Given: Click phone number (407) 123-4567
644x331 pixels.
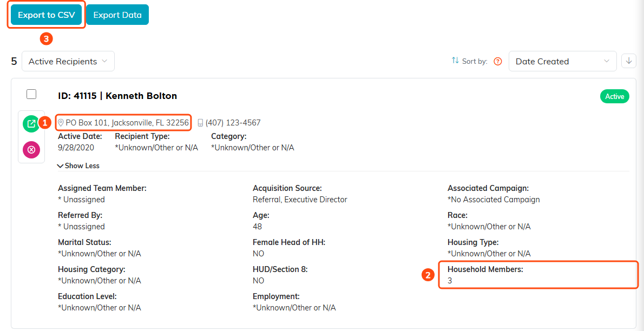Looking at the screenshot, I should [x=233, y=122].
